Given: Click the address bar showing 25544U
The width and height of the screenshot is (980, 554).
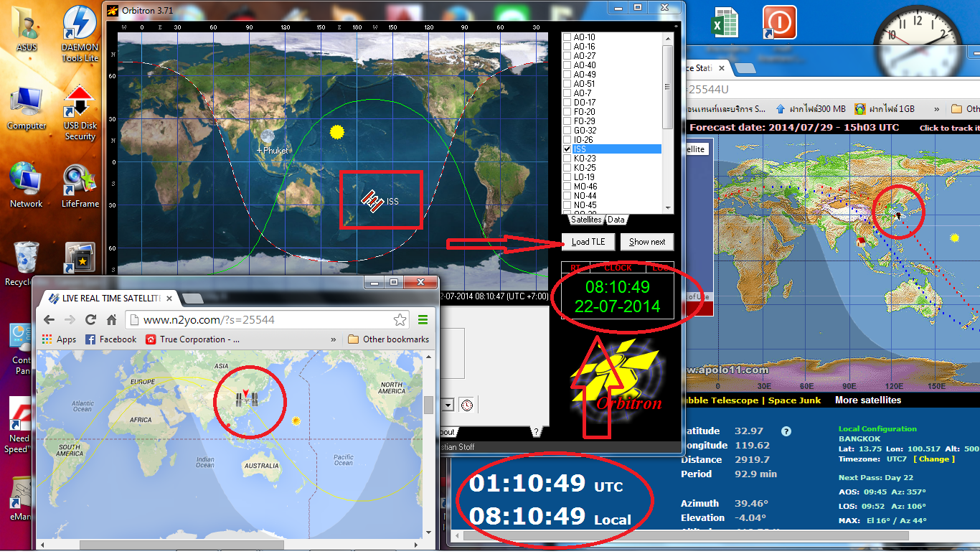Looking at the screenshot, I should click(831, 89).
